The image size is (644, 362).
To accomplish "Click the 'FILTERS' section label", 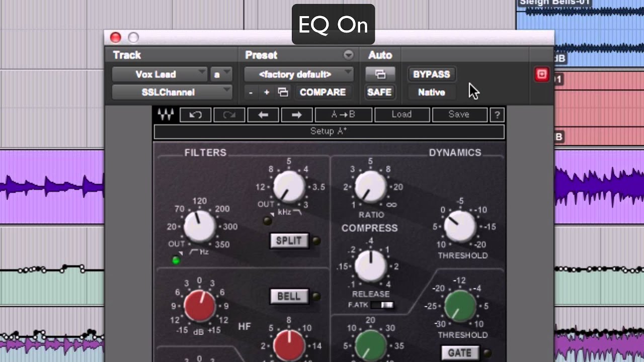I will (x=205, y=153).
